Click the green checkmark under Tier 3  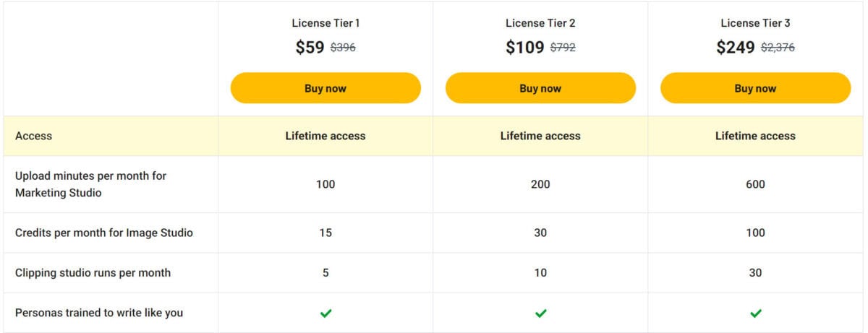click(x=755, y=313)
